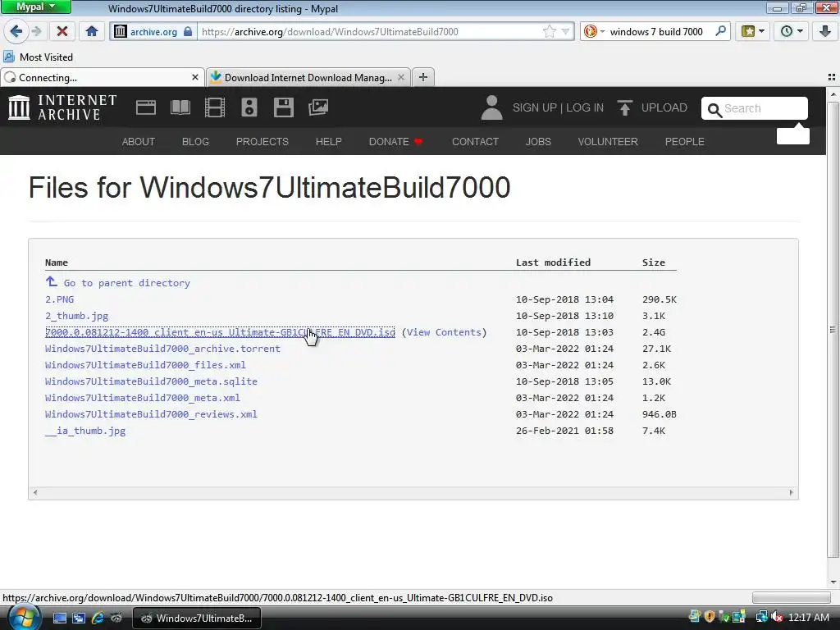
Task: Open Most Visited bookmarks folder
Action: (38, 57)
